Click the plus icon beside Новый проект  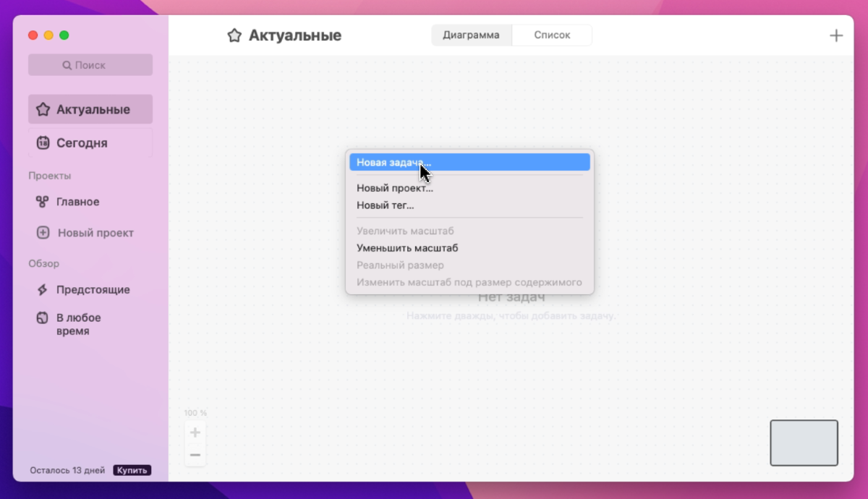point(43,233)
